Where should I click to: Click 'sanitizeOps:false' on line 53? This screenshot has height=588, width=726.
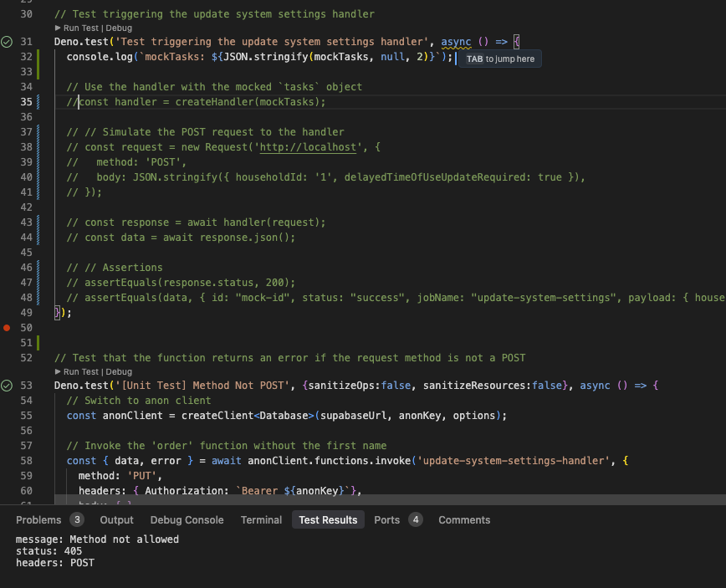360,386
